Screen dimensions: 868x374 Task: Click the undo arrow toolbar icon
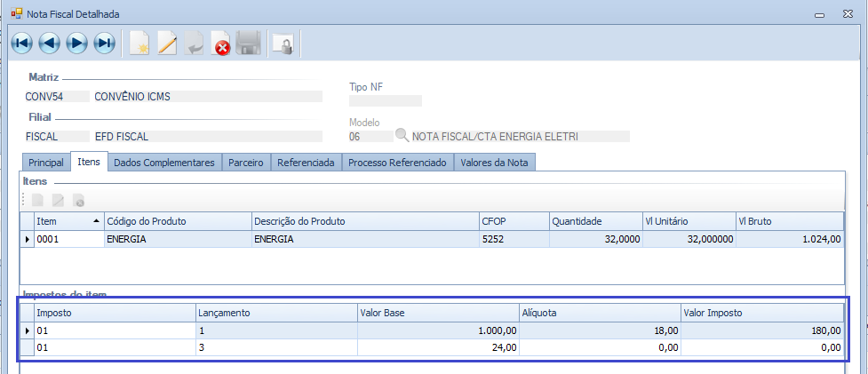(x=194, y=44)
